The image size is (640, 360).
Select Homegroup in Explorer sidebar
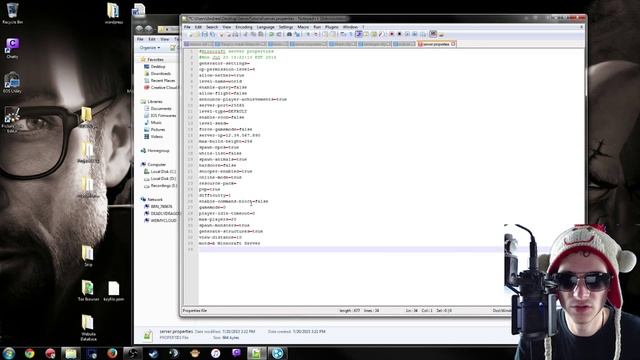[158, 151]
